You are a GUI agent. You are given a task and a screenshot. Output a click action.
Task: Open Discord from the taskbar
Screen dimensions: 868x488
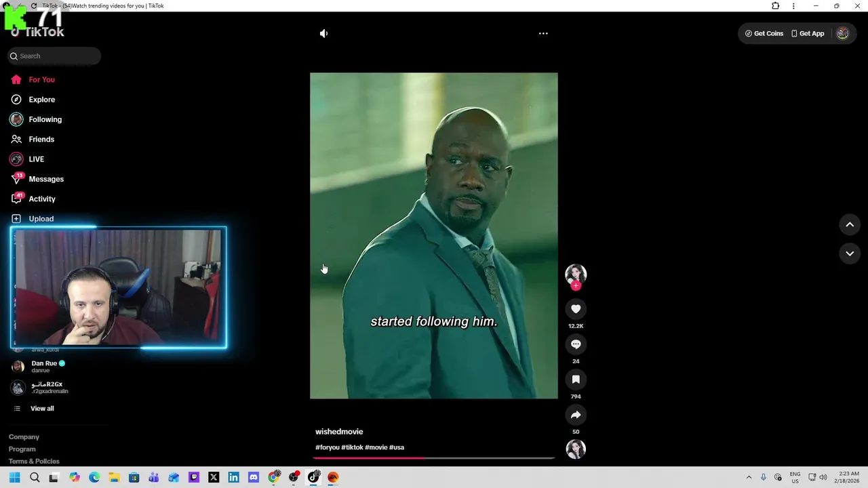coord(254,477)
